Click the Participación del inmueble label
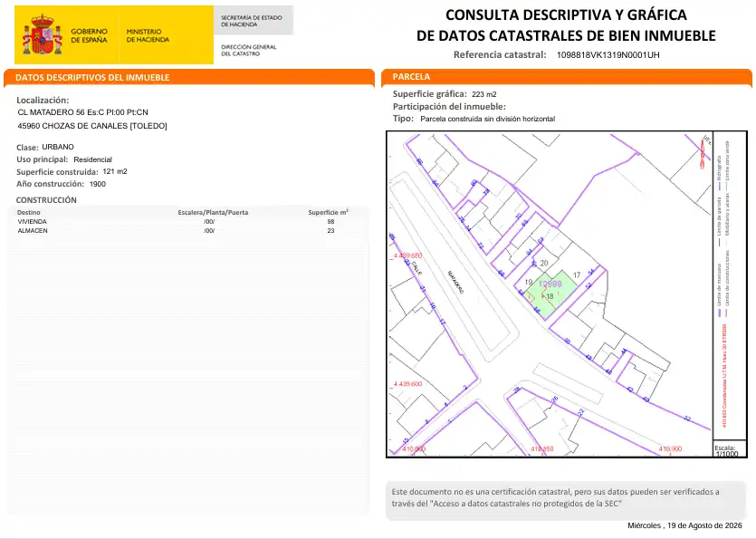756x539 pixels. 449,107
